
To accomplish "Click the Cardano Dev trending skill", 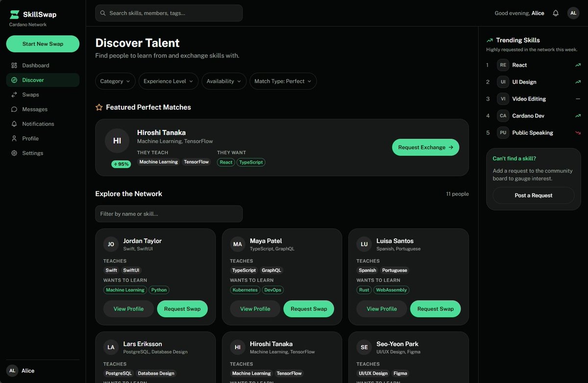I will [534, 116].
